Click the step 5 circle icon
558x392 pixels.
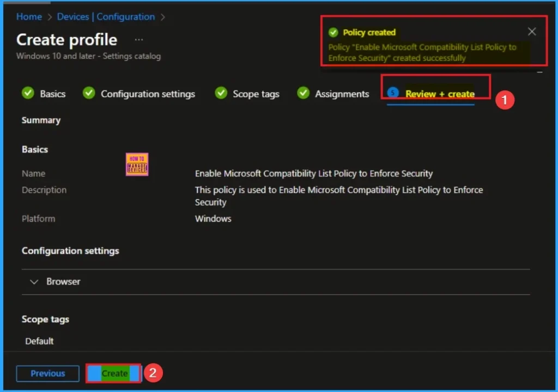click(x=393, y=93)
